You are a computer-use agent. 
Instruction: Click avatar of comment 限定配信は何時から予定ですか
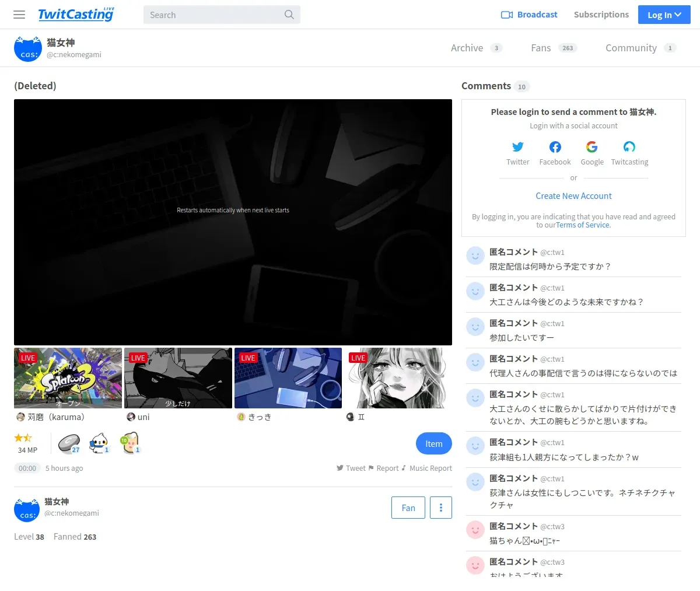pos(475,255)
